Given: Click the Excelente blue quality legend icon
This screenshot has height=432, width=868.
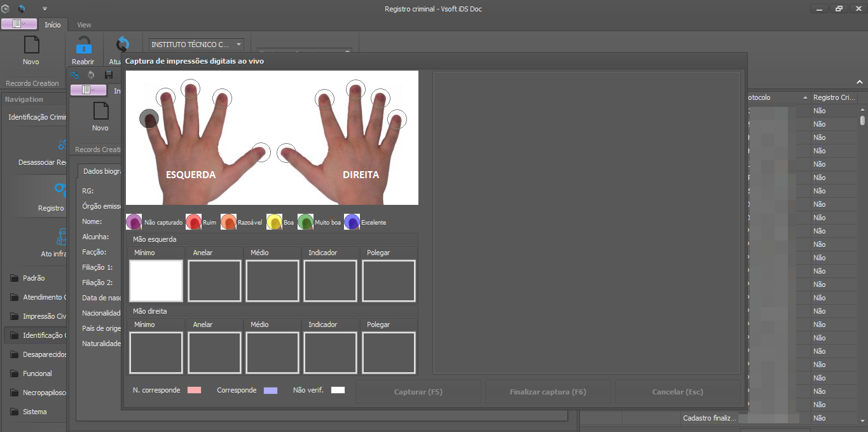Looking at the screenshot, I should tap(352, 222).
